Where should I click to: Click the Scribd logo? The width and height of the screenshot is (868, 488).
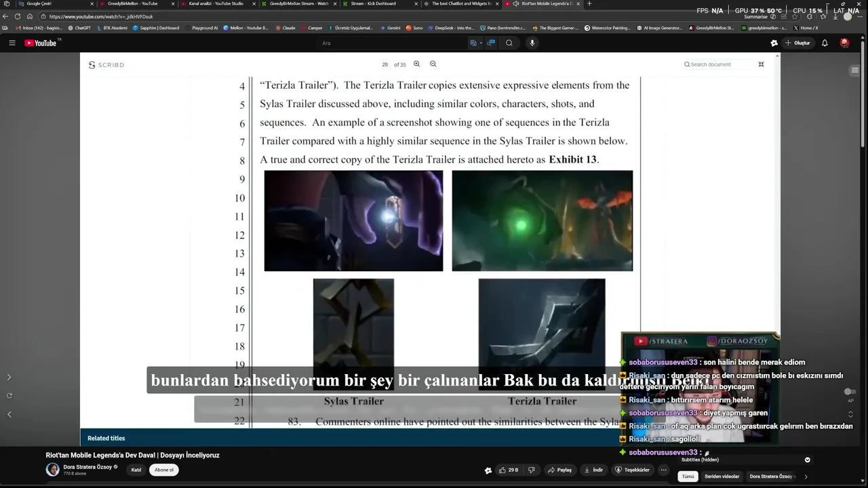(106, 65)
